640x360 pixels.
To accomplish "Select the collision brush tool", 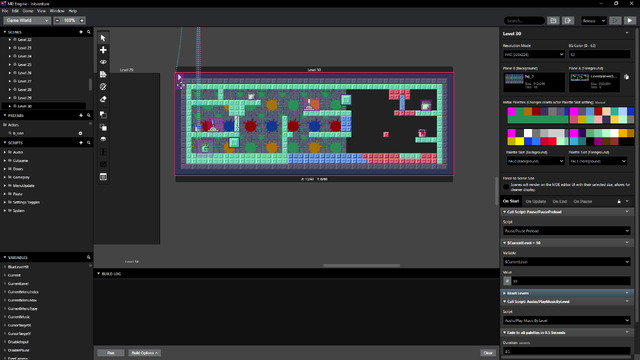I will point(103,87).
